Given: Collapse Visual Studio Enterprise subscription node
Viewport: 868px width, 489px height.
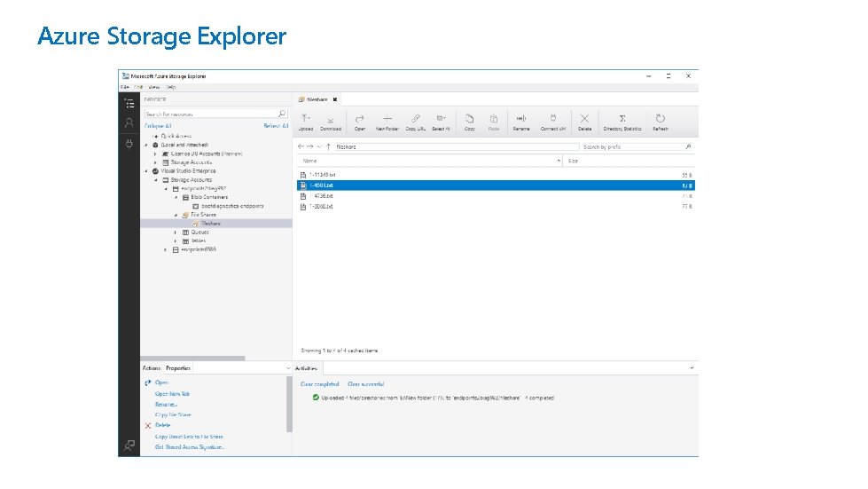Looking at the screenshot, I should coord(146,171).
